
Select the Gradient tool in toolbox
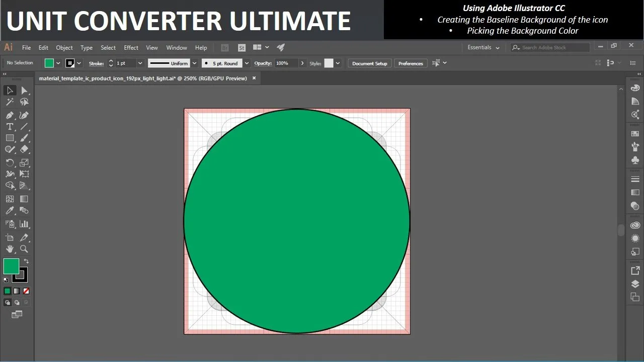[24, 199]
